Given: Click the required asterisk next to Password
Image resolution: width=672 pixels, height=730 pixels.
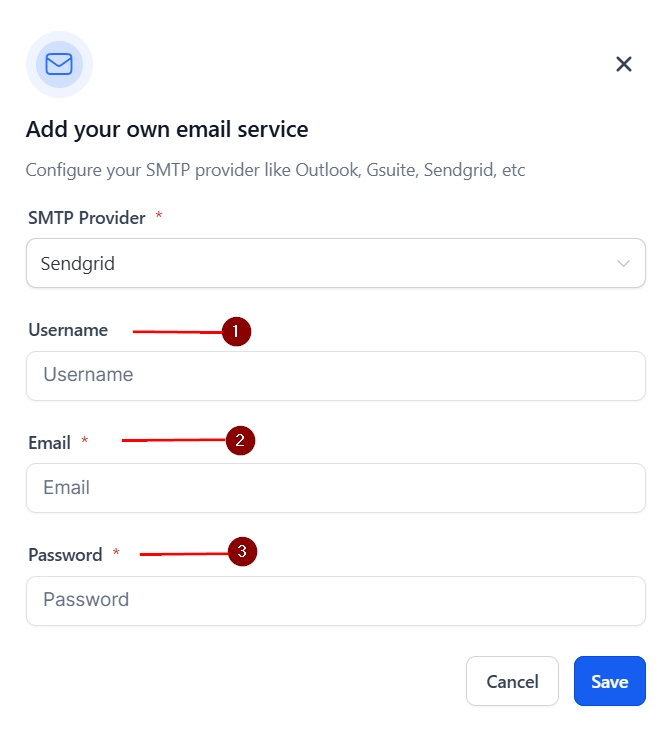Looking at the screenshot, I should click(116, 553).
